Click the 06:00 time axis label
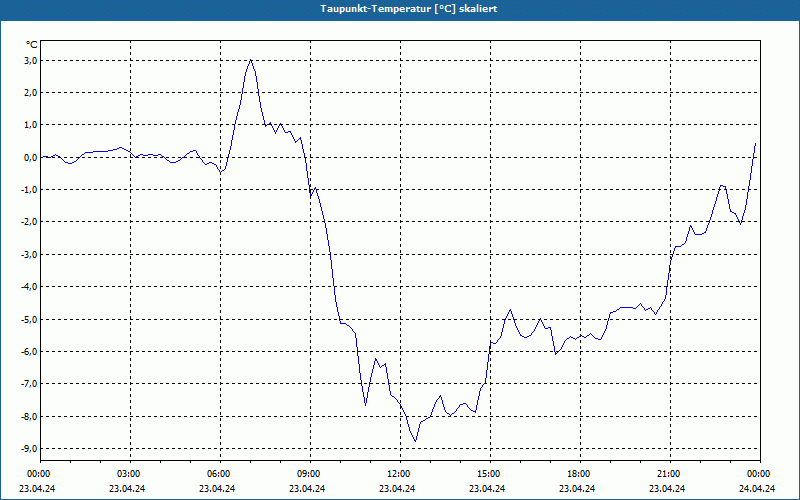This screenshot has height=500, width=800. (218, 474)
